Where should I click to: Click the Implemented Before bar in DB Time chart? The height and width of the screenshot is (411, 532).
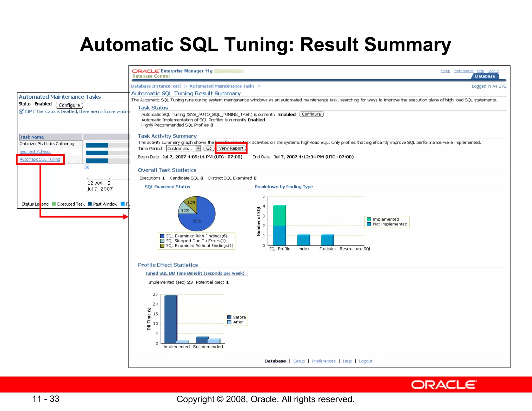(x=171, y=319)
